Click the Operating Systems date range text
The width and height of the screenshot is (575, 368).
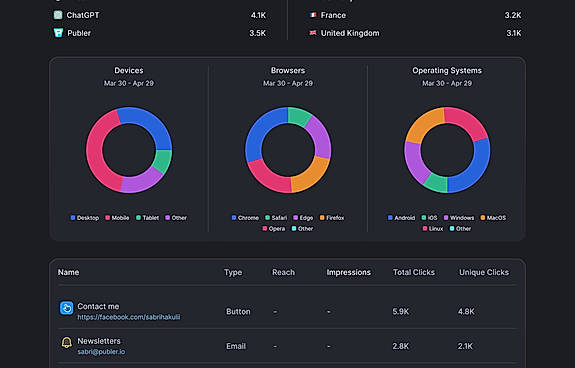coord(447,83)
